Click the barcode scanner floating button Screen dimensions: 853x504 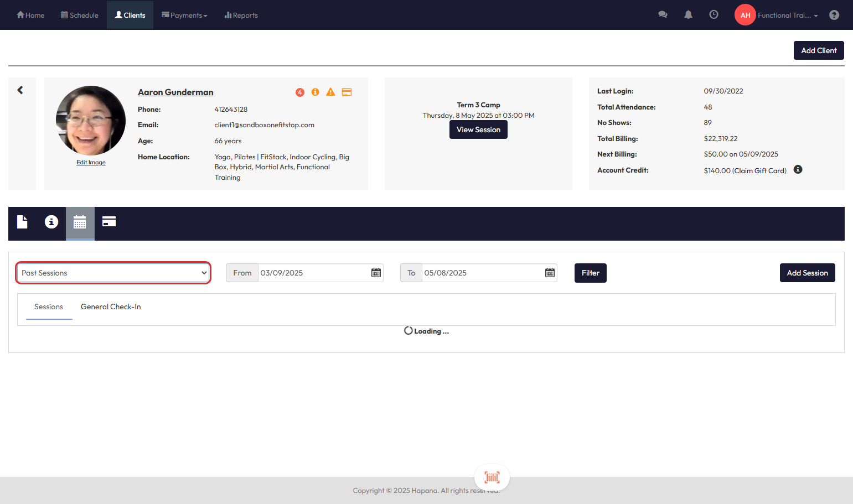[x=492, y=477]
